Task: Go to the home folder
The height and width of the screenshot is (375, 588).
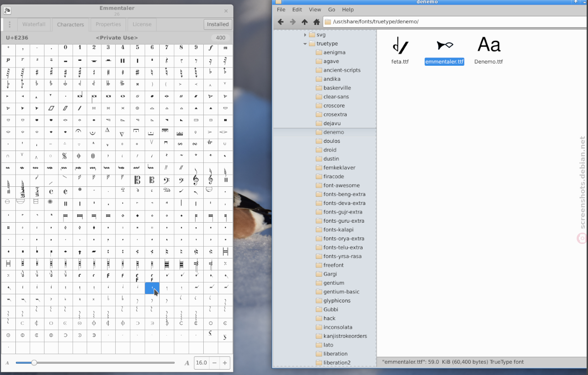Action: click(317, 22)
